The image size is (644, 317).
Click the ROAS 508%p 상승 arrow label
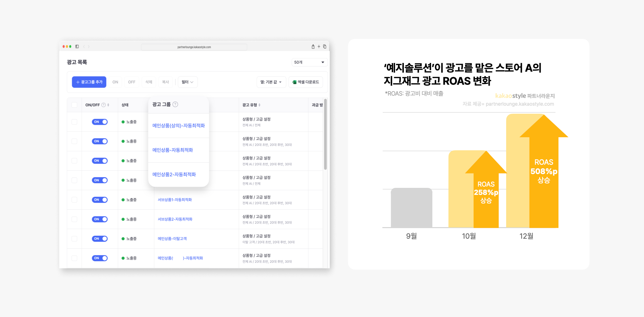[544, 171]
